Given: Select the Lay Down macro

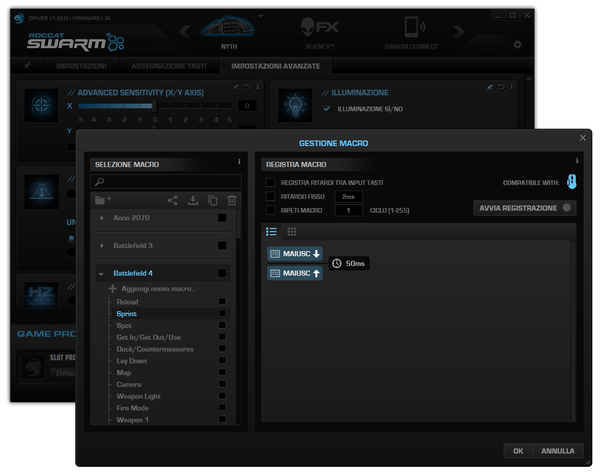Looking at the screenshot, I should 132,361.
